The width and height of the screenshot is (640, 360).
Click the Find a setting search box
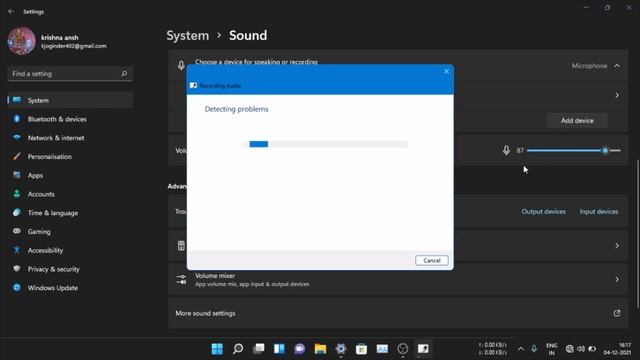coord(70,74)
